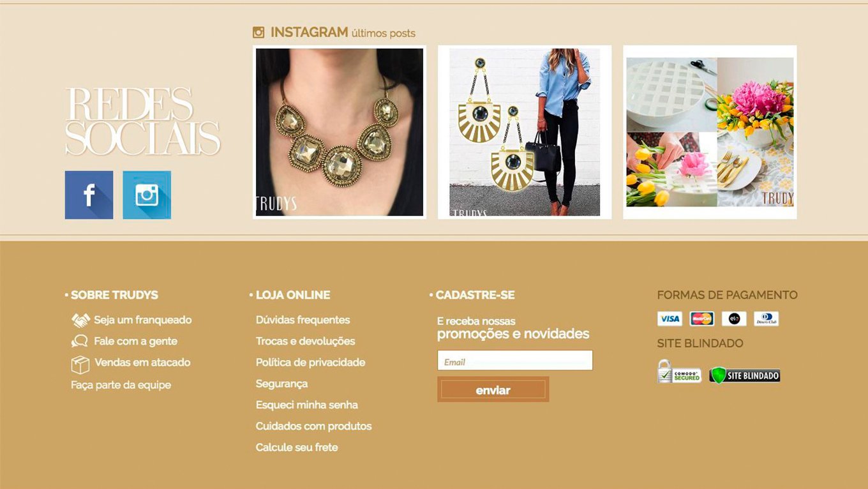This screenshot has height=489, width=868.
Task: Click the Comodo Secured badge
Action: click(679, 372)
